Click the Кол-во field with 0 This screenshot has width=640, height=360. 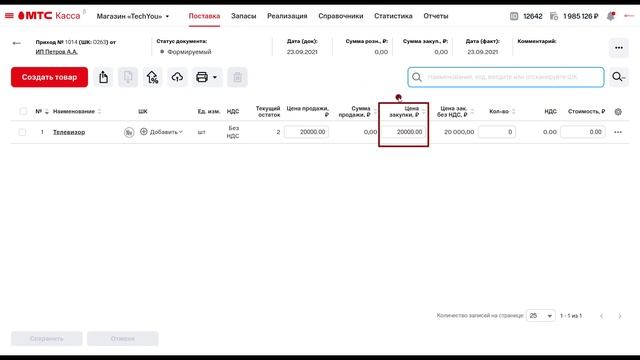click(x=497, y=132)
